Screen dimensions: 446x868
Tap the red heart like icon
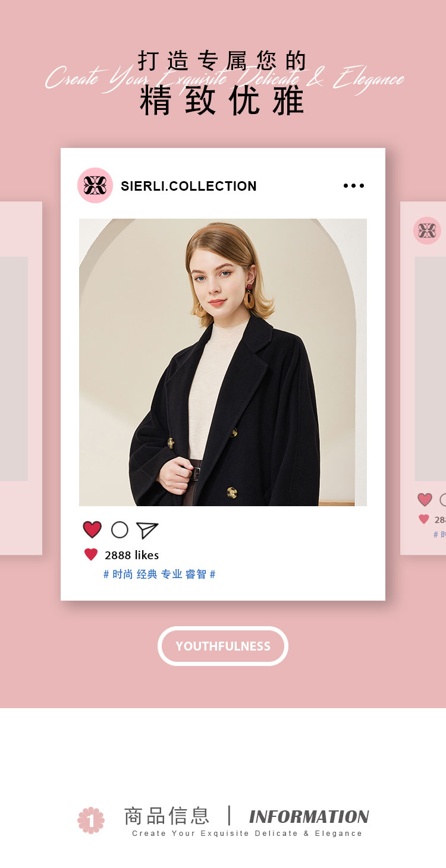click(x=92, y=529)
